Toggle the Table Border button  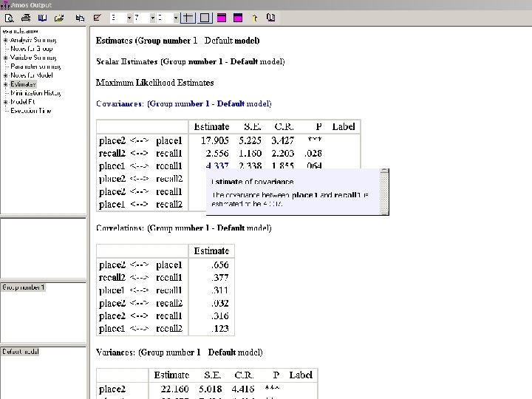tap(205, 18)
